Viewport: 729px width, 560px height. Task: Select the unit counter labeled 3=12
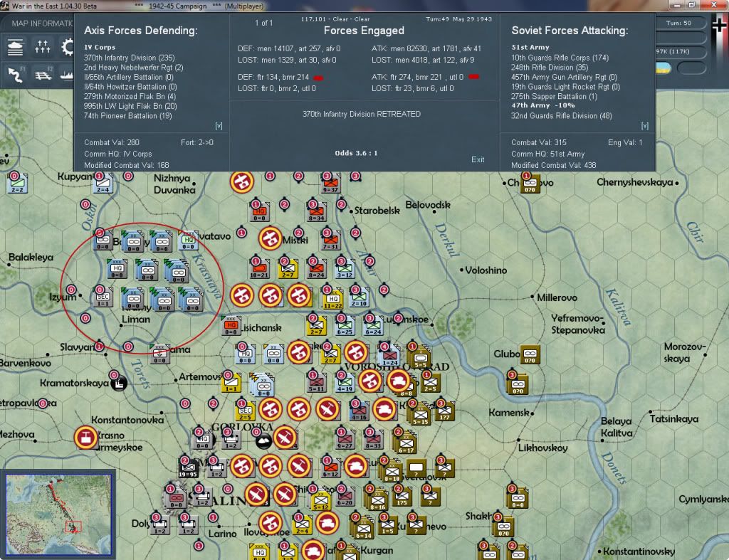point(345,269)
